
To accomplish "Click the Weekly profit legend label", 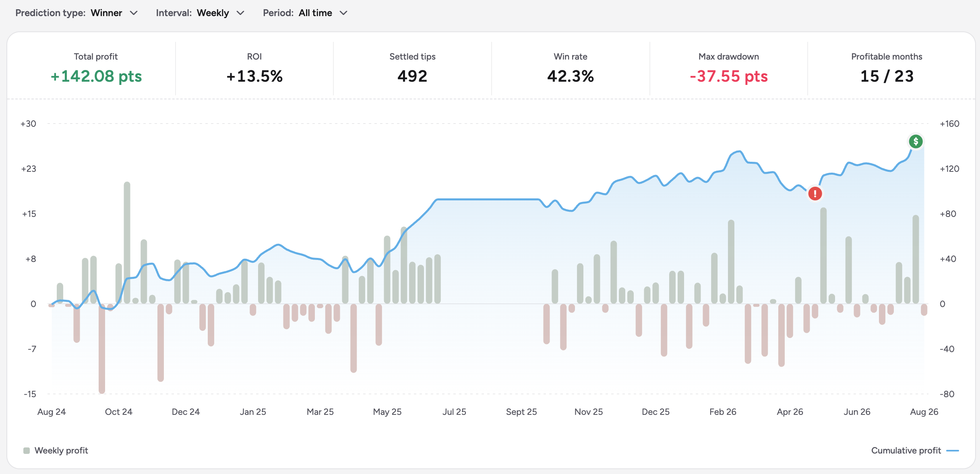I will (61, 451).
